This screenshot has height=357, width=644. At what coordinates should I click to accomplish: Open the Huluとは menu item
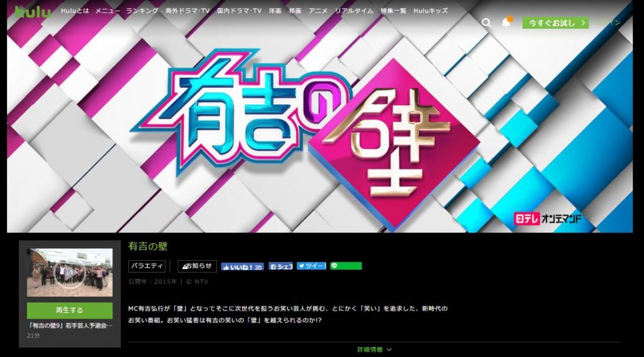pyautogui.click(x=75, y=11)
